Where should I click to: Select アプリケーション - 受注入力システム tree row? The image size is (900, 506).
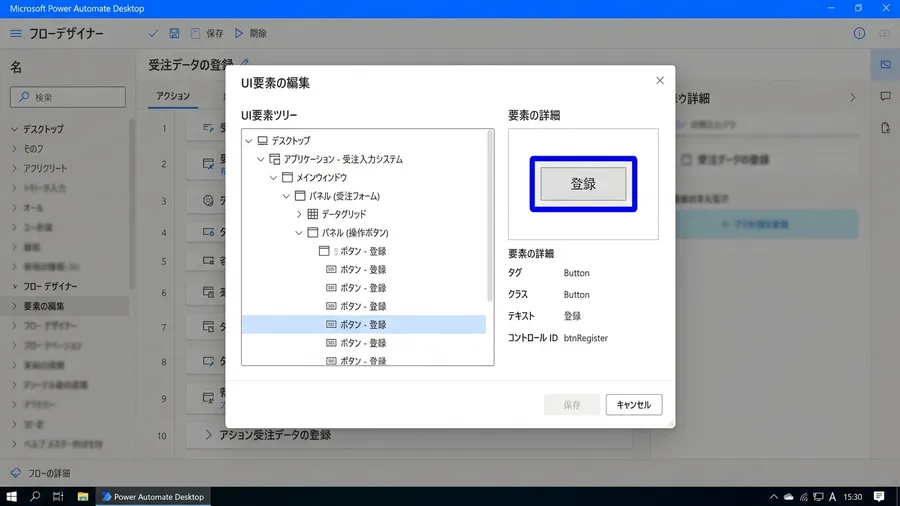(x=364, y=159)
